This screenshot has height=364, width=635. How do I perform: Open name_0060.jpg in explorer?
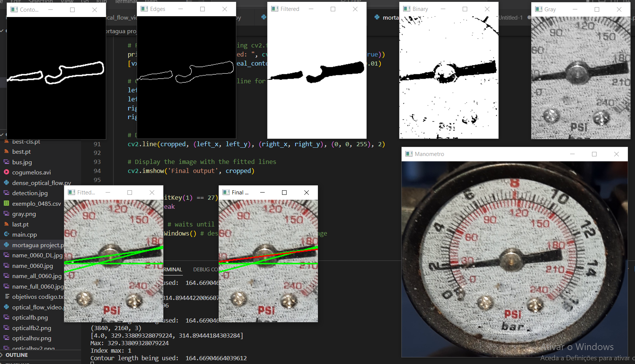[x=32, y=266]
